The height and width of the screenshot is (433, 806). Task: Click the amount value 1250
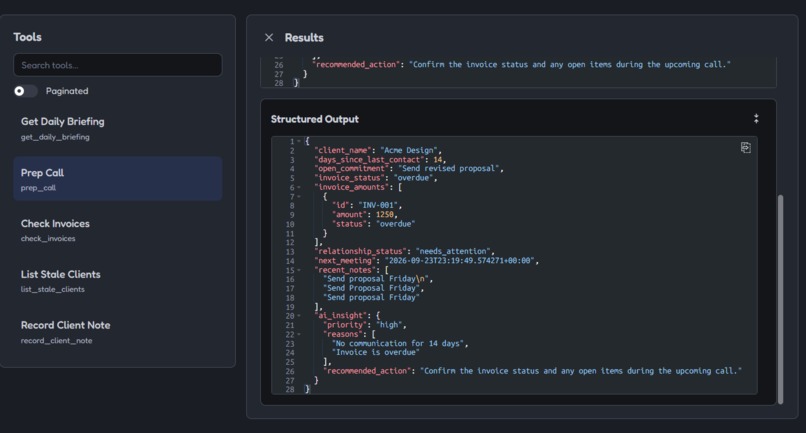[x=384, y=214]
